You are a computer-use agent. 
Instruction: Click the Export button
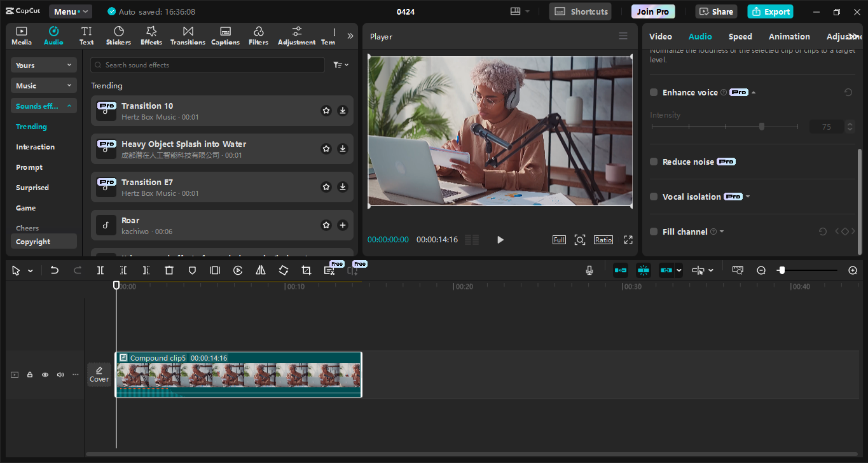[769, 11]
